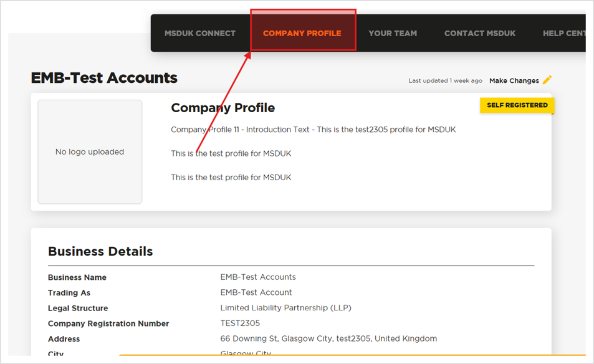Image resolution: width=594 pixels, height=364 pixels.
Task: Click the EMB-Test Account trading value
Action: [x=256, y=292]
